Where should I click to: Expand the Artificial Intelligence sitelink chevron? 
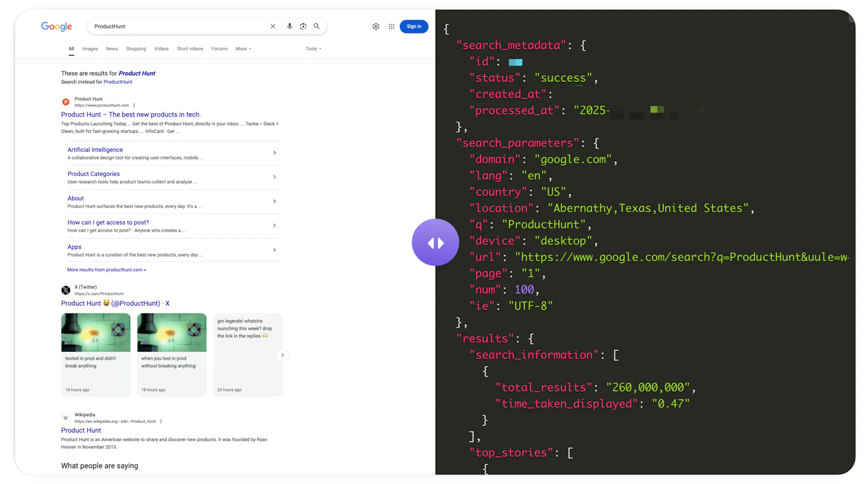click(275, 153)
